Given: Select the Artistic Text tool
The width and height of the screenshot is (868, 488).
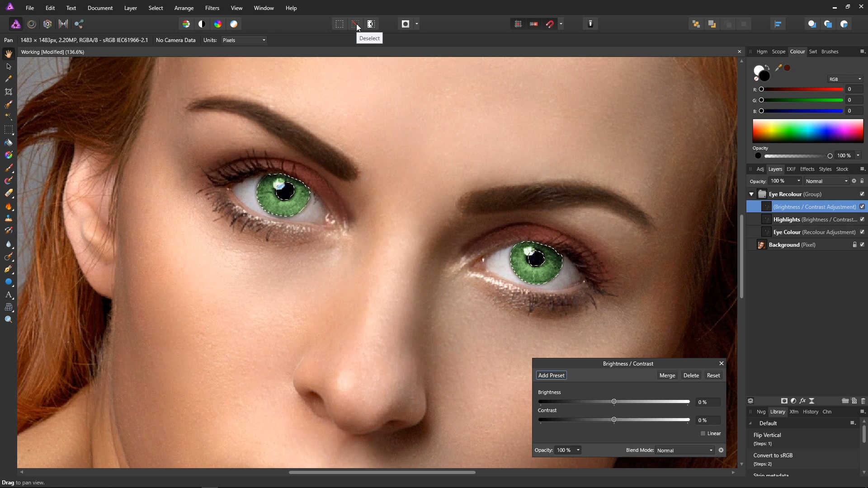Looking at the screenshot, I should [9, 295].
